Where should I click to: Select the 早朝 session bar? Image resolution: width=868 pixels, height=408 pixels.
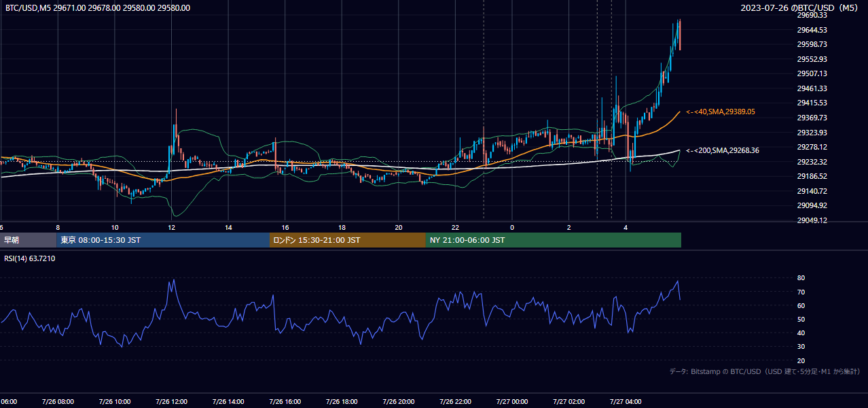tap(28, 240)
